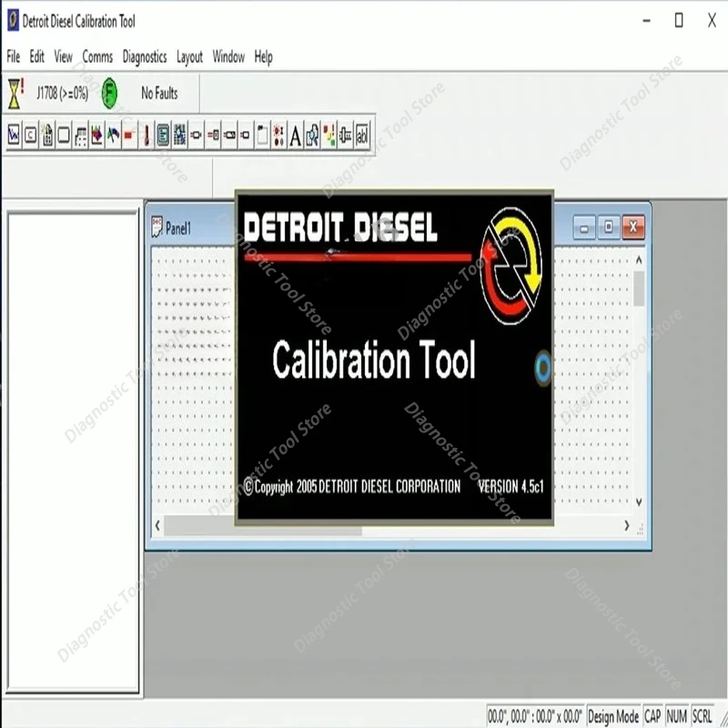Click Panel1 horizontal scrollbar right arrow
Screen dimensions: 728x728
click(627, 526)
